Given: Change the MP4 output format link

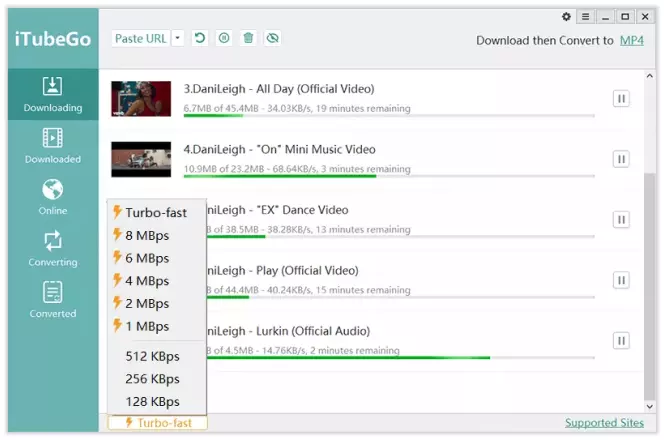Looking at the screenshot, I should pyautogui.click(x=631, y=41).
